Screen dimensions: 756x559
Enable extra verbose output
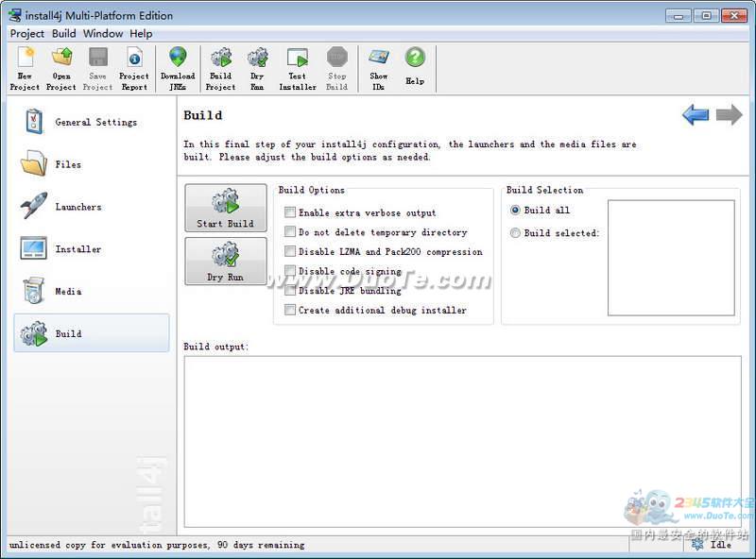coord(290,213)
